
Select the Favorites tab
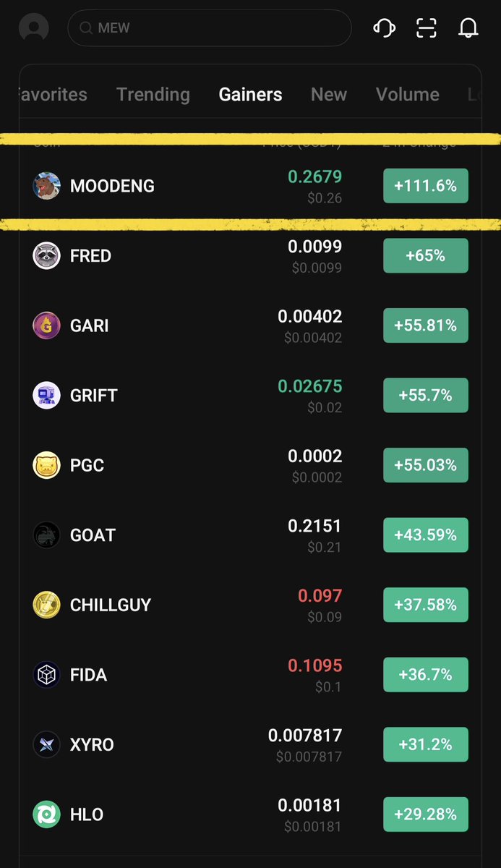coord(53,95)
